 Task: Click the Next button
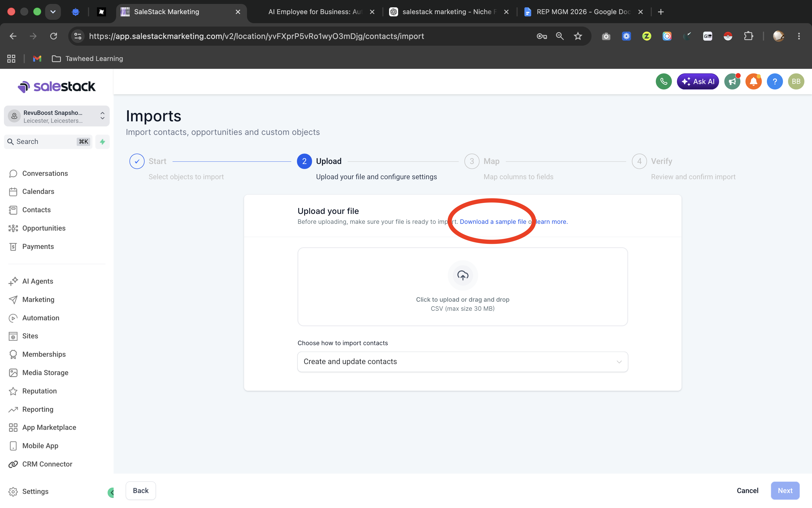tap(785, 491)
